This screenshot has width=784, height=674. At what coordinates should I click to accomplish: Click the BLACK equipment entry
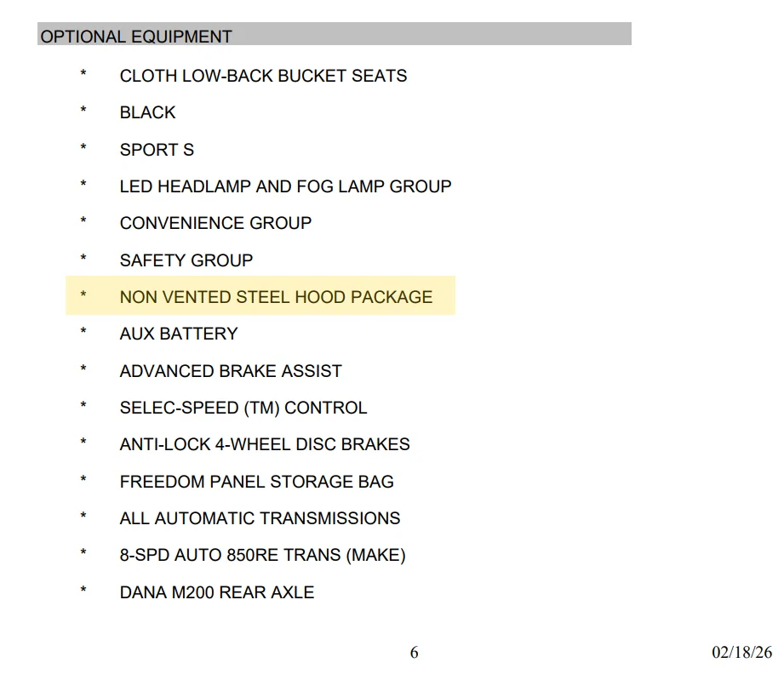147,112
